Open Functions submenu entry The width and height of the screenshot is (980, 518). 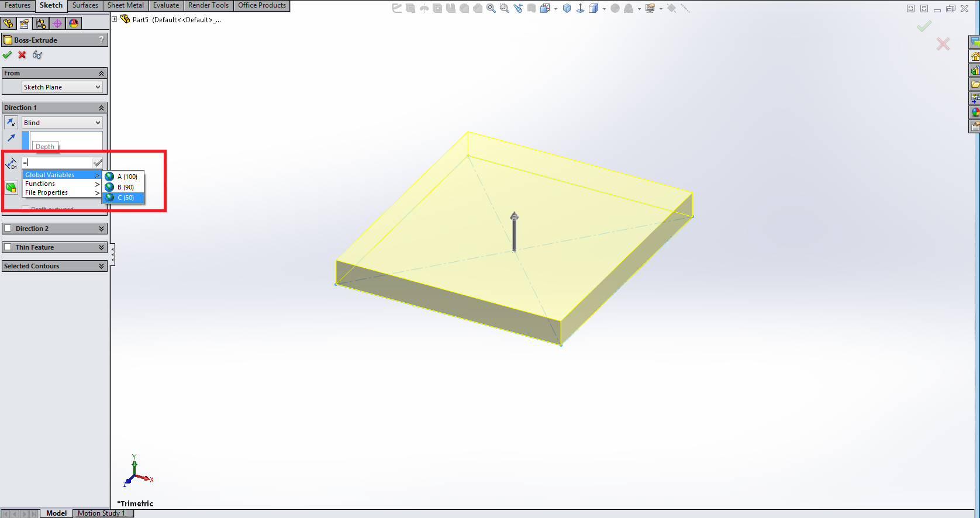coord(62,184)
